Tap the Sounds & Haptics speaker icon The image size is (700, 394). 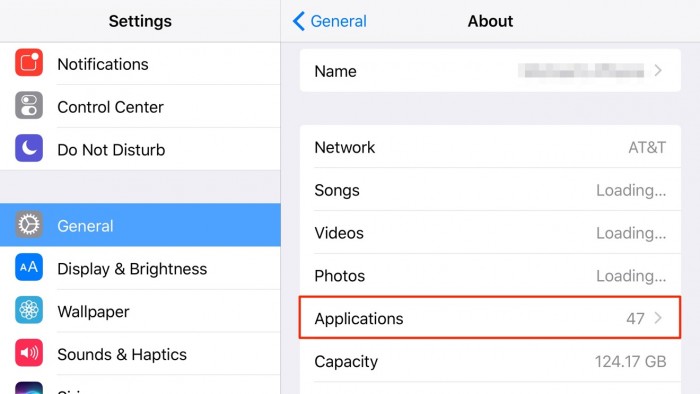click(x=29, y=353)
